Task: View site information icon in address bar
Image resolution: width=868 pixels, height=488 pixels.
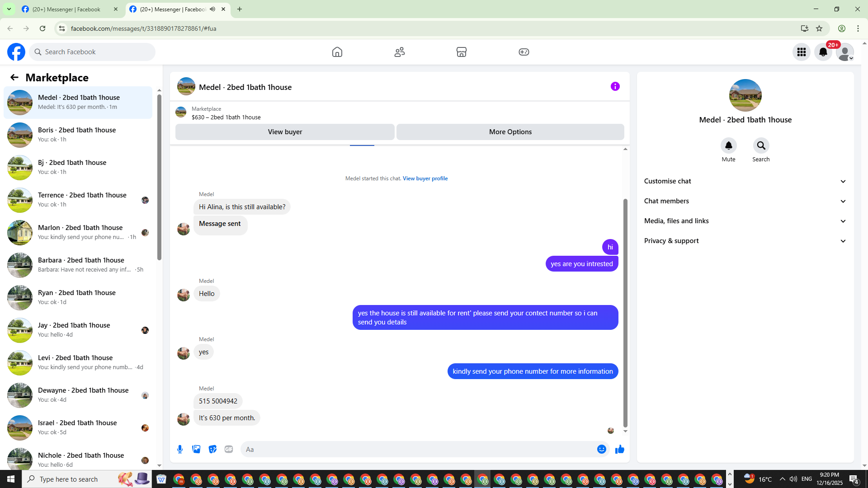Action: [62, 28]
